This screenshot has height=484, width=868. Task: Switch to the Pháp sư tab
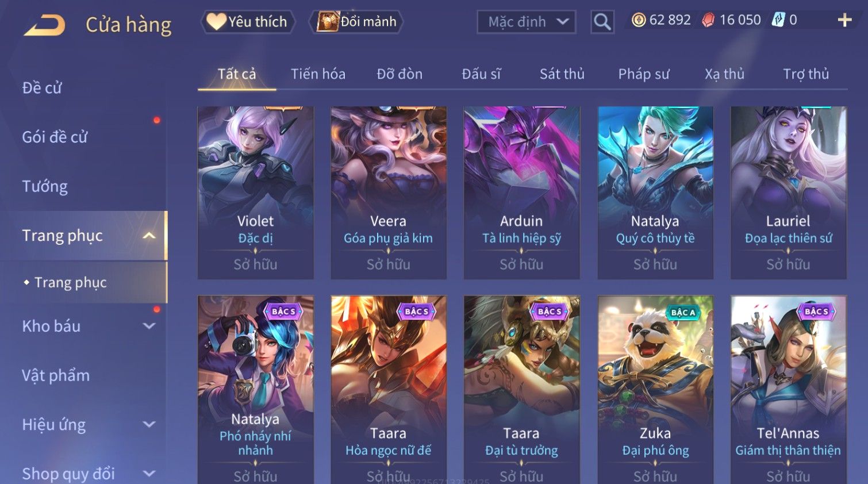coord(643,74)
